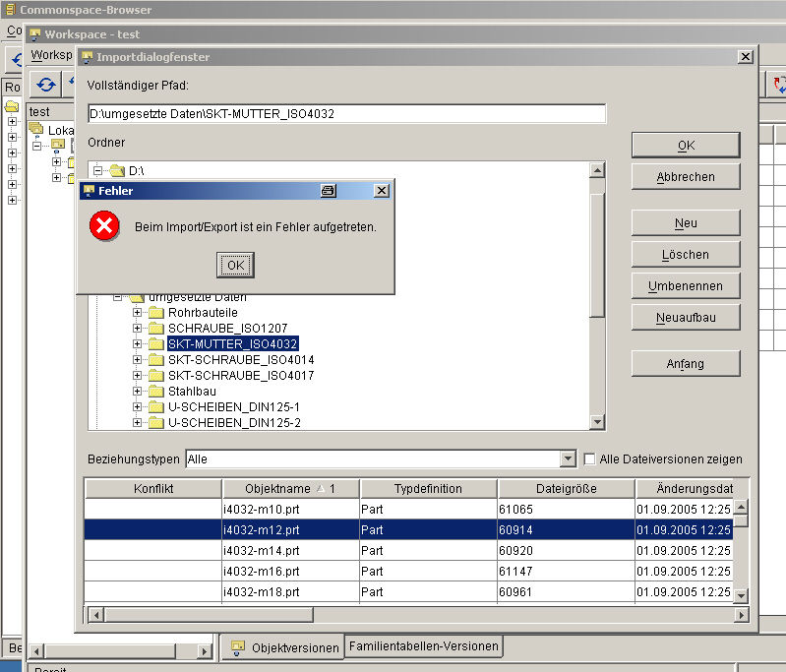The height and width of the screenshot is (672, 786).
Task: Select the Stahlbau tree label
Action: click(192, 392)
